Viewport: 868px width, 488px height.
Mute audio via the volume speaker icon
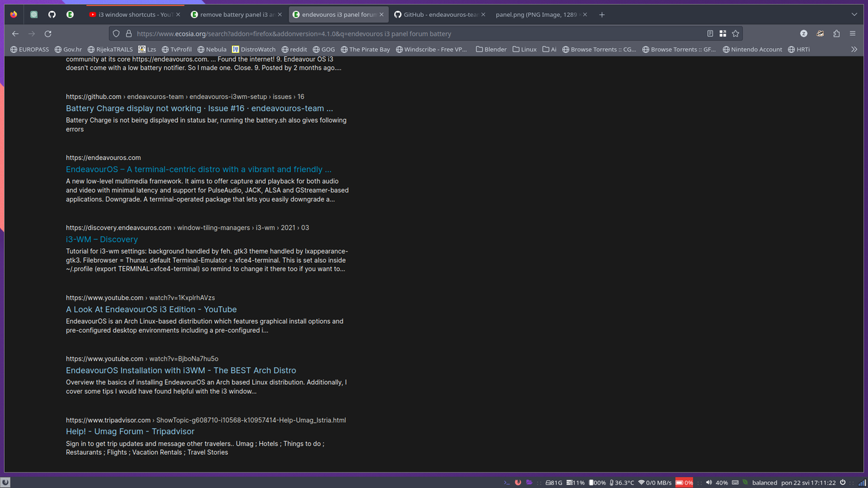708,483
